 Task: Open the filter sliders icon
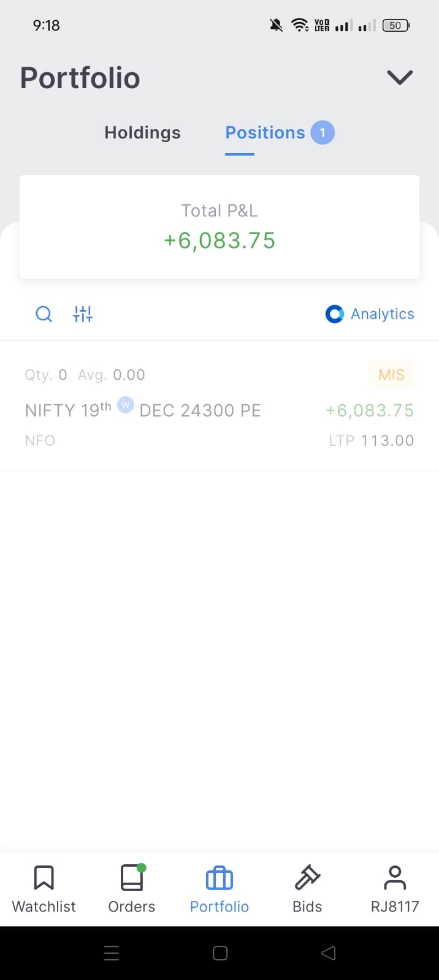[83, 314]
